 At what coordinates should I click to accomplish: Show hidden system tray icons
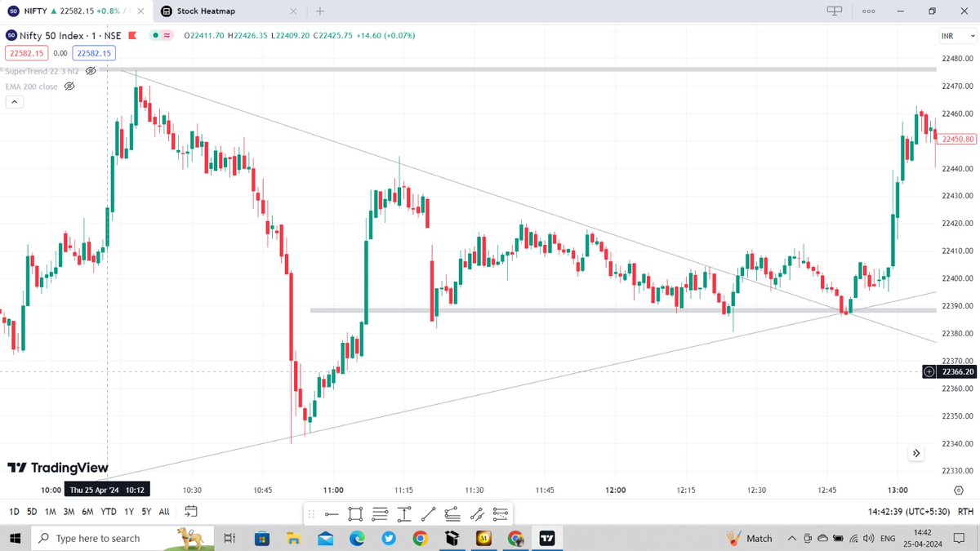tap(791, 539)
